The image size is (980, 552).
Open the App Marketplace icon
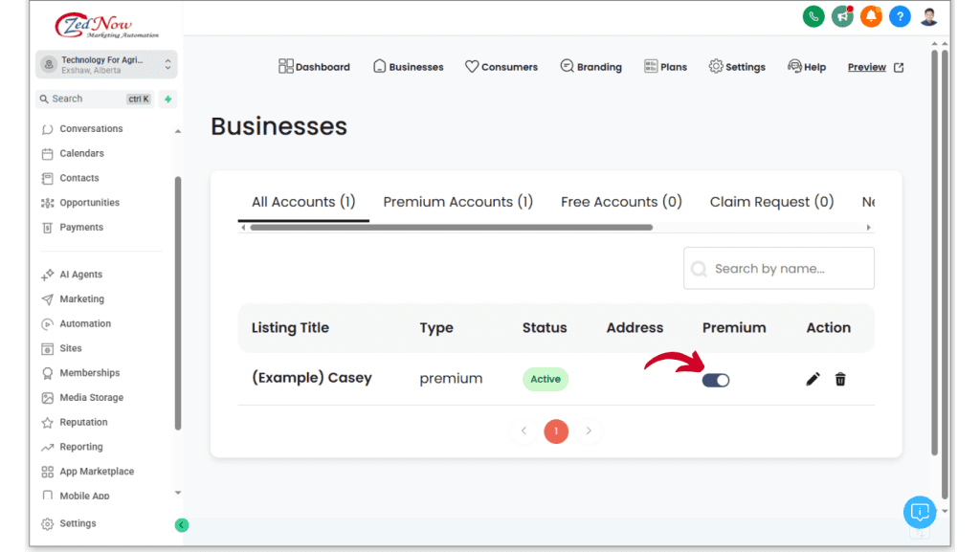tap(47, 471)
